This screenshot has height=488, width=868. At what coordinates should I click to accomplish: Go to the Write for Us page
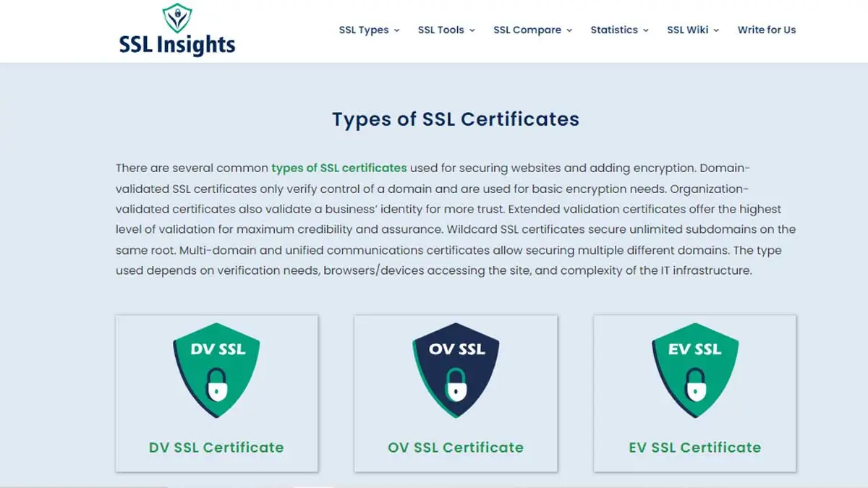point(766,30)
